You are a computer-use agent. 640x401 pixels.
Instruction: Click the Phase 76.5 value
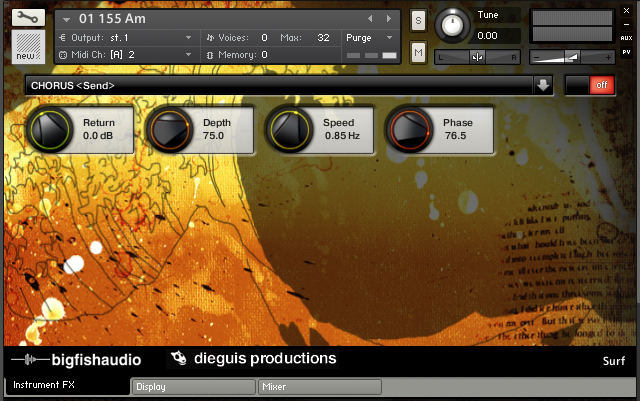coord(456,136)
